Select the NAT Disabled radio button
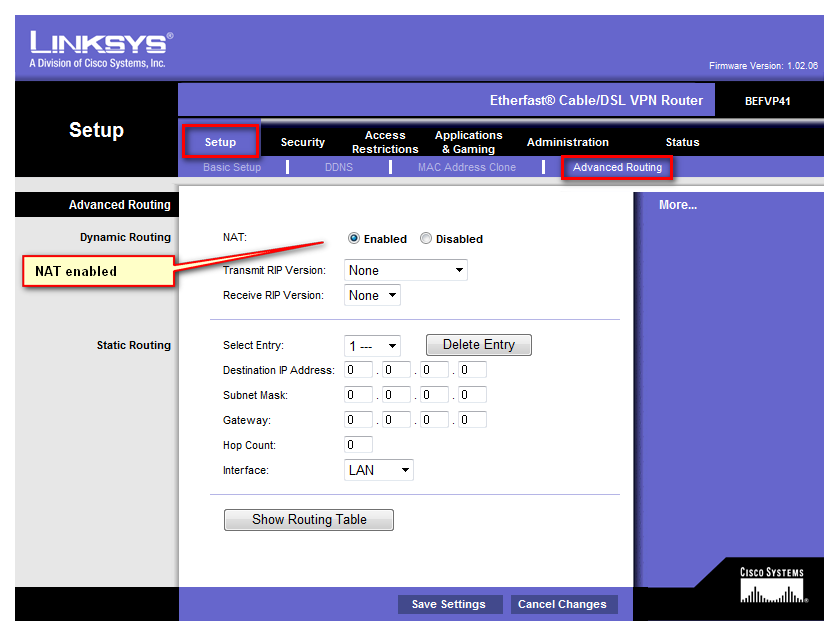Screen dimensions: 839x636 click(x=426, y=239)
